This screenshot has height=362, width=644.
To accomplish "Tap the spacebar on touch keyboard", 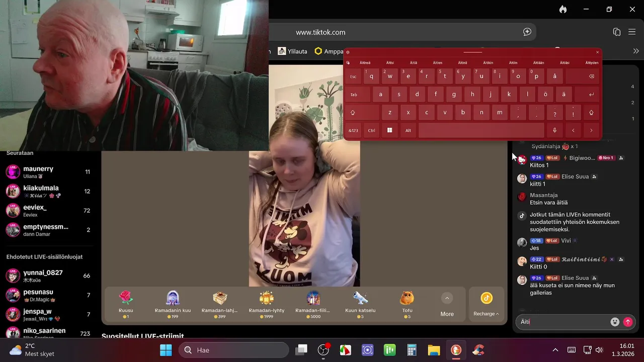I will (481, 130).
